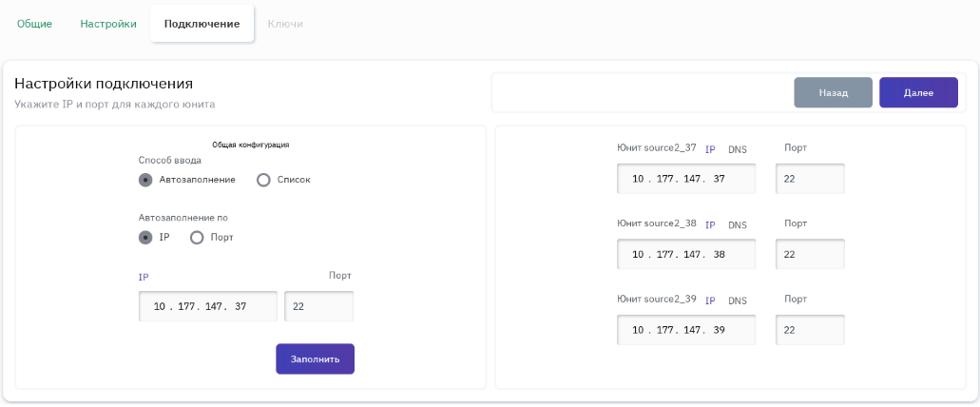Focus the source2_39 IP address field
Screen dimensions: 980x407
[x=685, y=330]
